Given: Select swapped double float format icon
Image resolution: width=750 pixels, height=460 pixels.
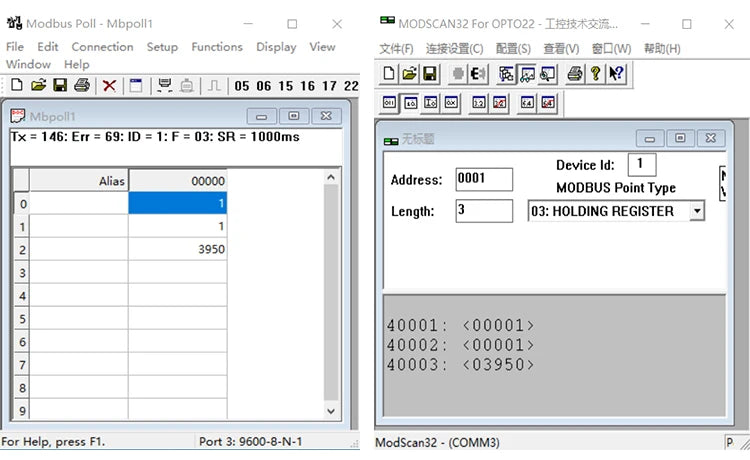Looking at the screenshot, I should coord(548,102).
